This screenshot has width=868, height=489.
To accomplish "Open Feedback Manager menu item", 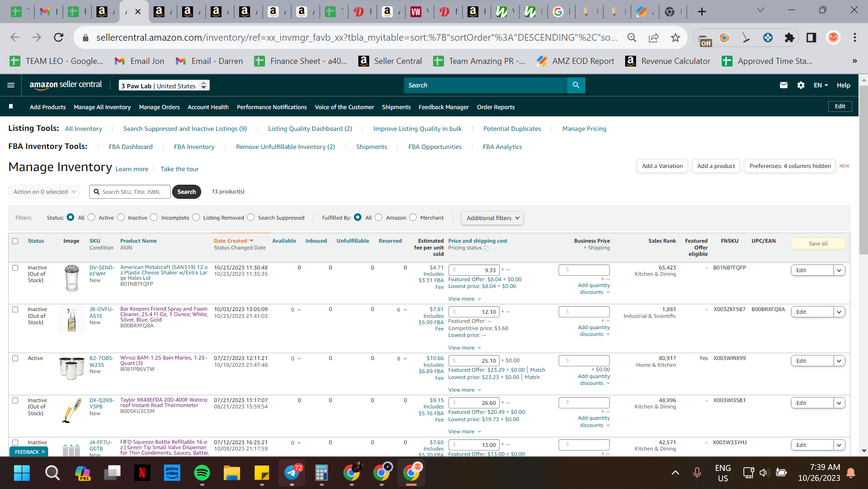I will [x=444, y=107].
